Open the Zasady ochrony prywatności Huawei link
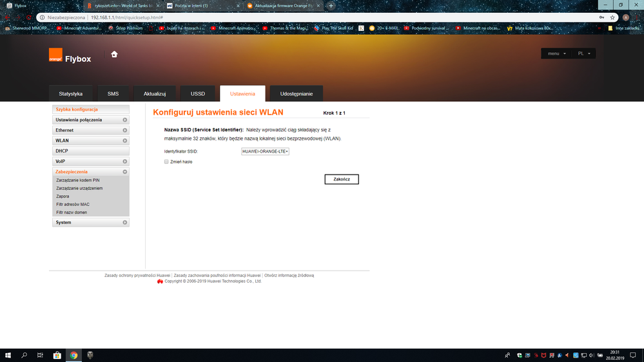This screenshot has width=644, height=362. tap(137, 276)
